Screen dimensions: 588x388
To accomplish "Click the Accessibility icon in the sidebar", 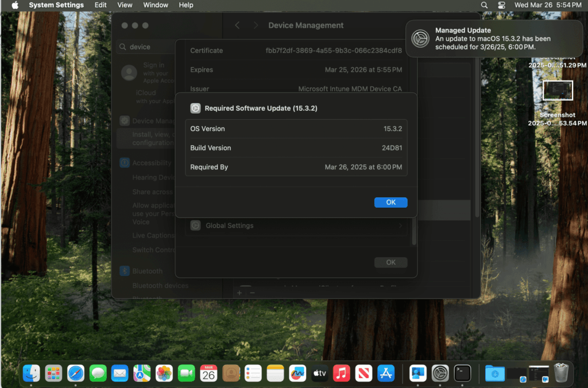I will point(126,163).
